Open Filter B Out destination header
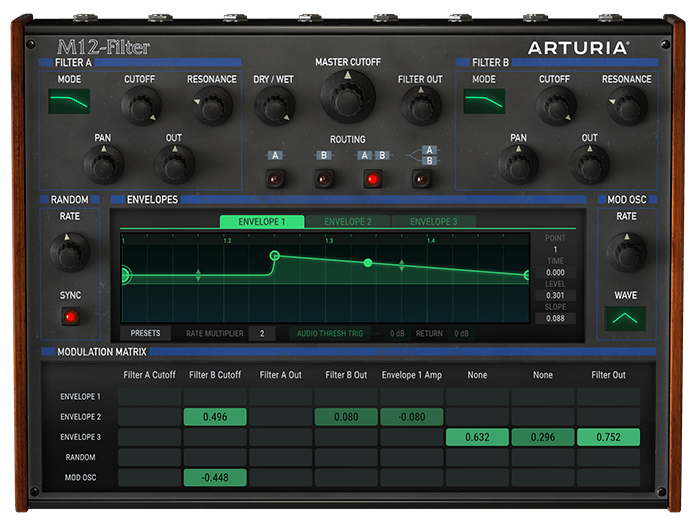Screen dimensions: 698x523 [346, 375]
